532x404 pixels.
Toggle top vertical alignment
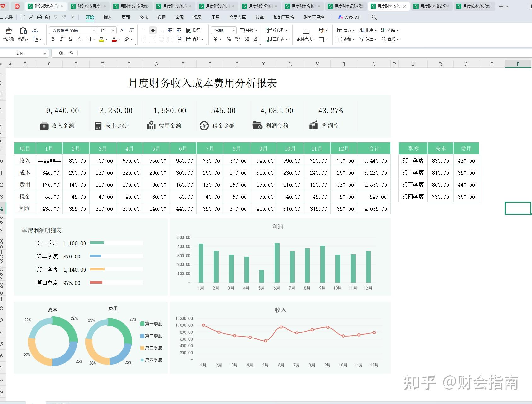144,30
